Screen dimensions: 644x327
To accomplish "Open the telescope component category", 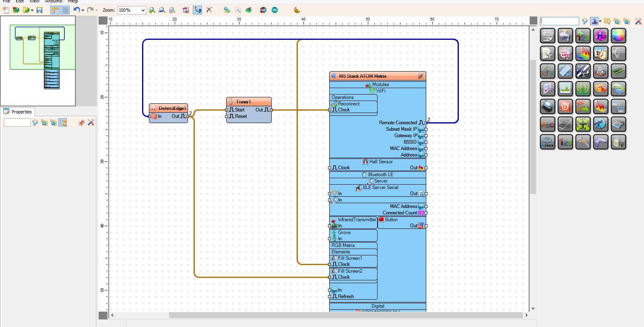I will point(601,124).
